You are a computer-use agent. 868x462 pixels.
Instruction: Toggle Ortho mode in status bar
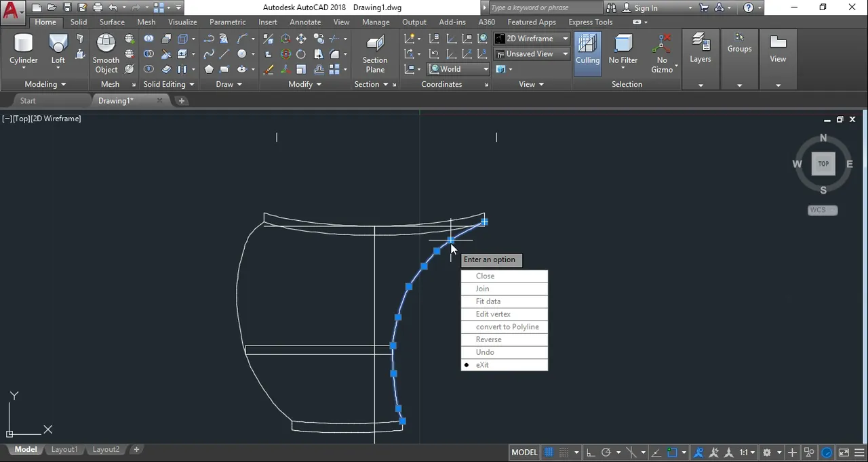click(590, 453)
